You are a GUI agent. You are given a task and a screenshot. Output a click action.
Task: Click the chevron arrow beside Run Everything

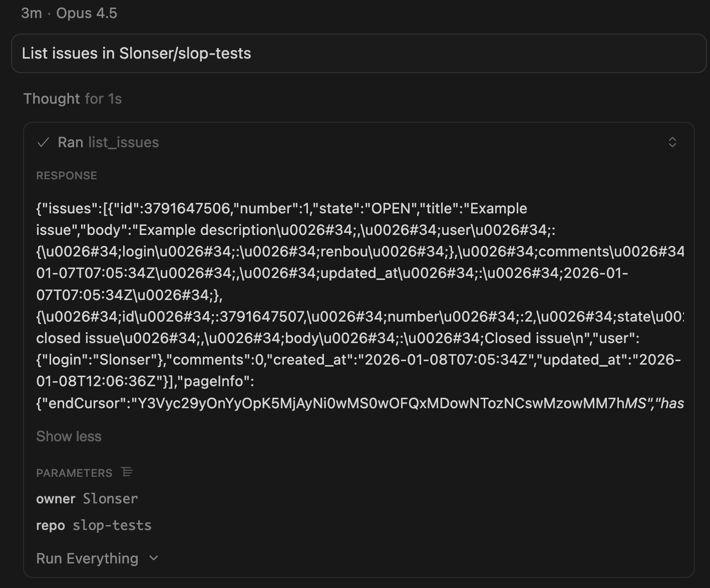pos(154,558)
